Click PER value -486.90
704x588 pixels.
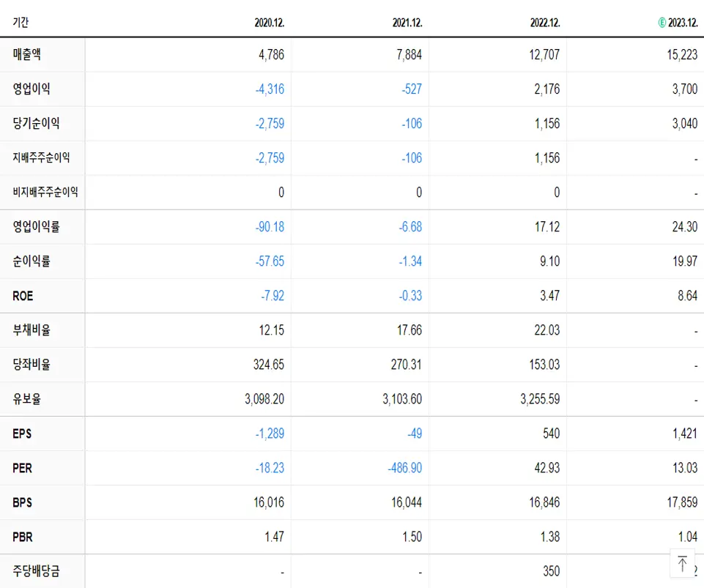(405, 468)
